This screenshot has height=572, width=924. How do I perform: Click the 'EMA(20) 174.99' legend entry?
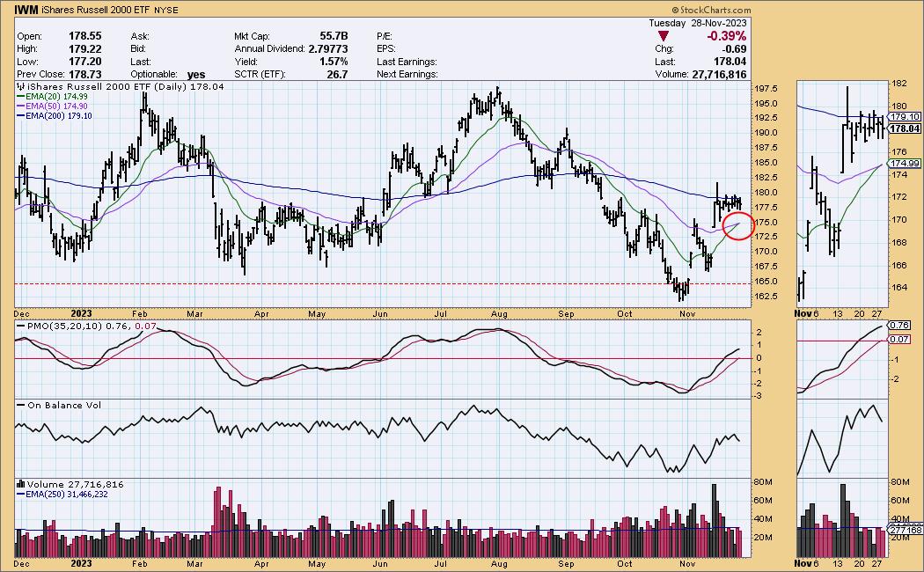click(x=56, y=97)
